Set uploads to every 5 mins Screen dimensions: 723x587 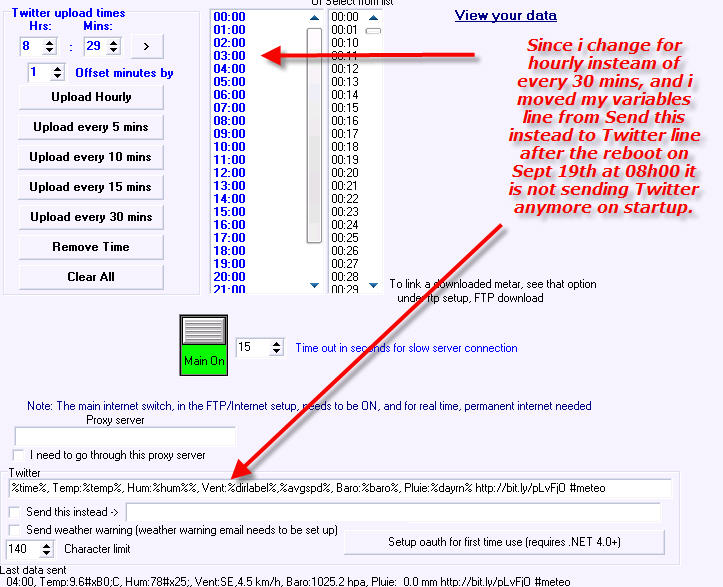(91, 127)
